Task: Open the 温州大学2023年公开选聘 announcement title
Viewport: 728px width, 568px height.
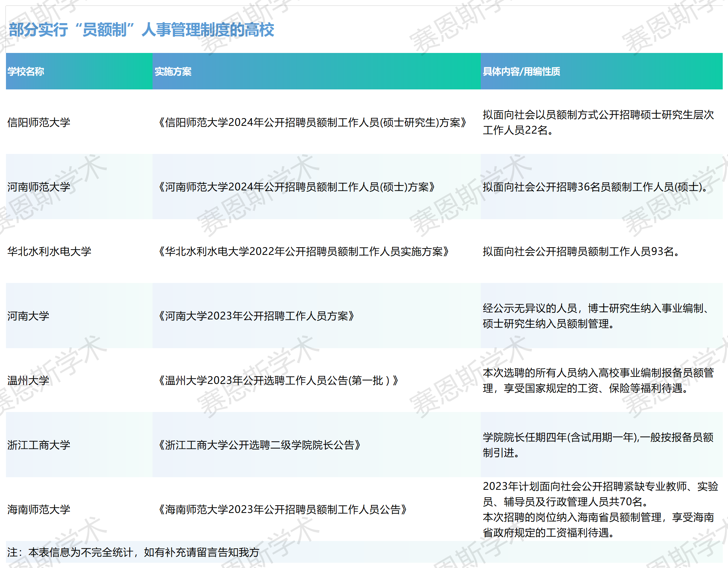Action: (278, 380)
